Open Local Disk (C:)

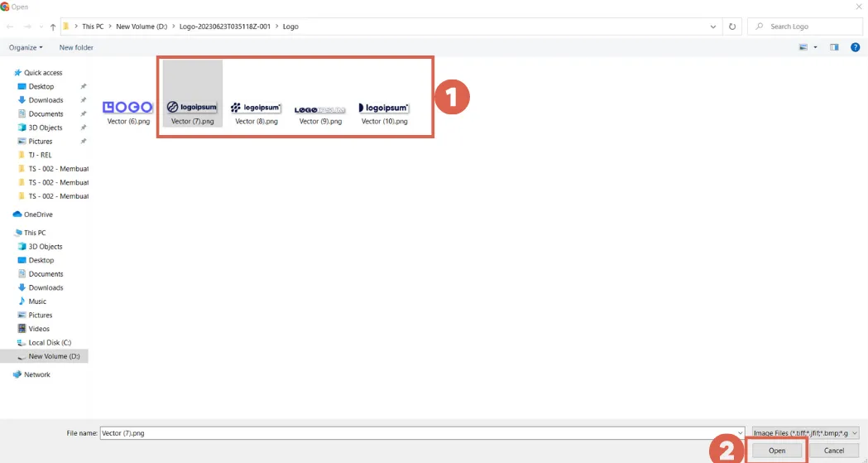(x=50, y=343)
